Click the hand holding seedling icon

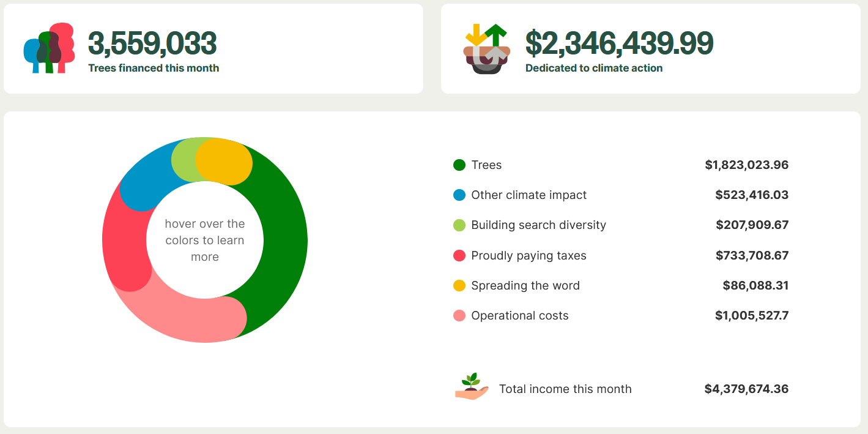(x=472, y=387)
